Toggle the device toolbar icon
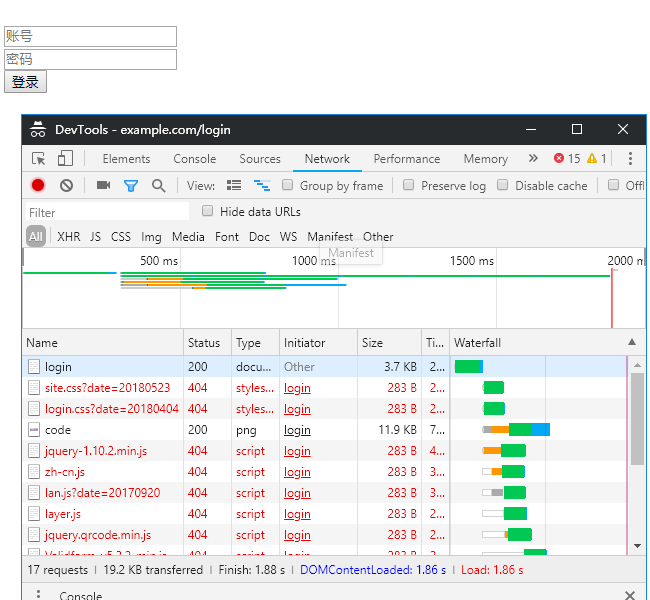Image resolution: width=650 pixels, height=600 pixels. click(x=65, y=159)
